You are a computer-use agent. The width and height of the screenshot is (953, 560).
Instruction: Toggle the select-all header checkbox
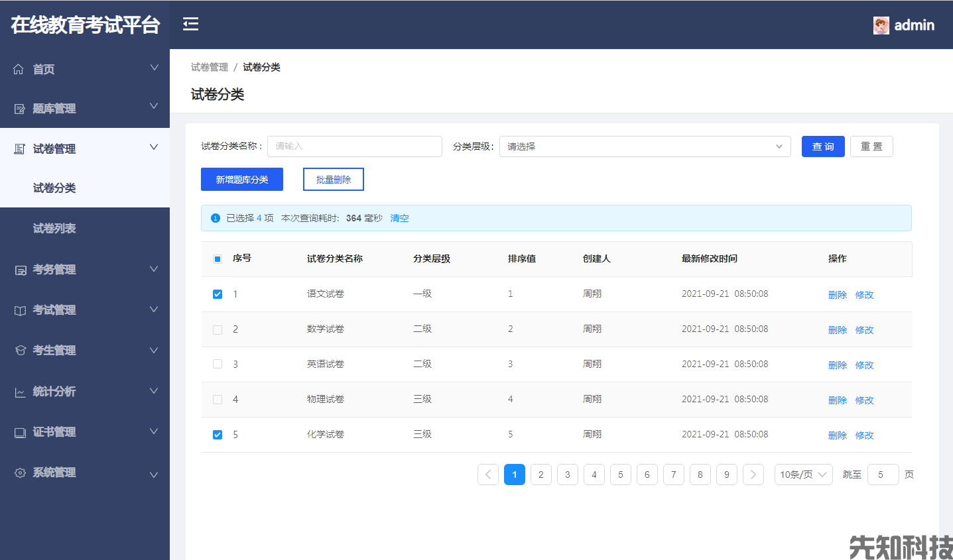(x=218, y=259)
